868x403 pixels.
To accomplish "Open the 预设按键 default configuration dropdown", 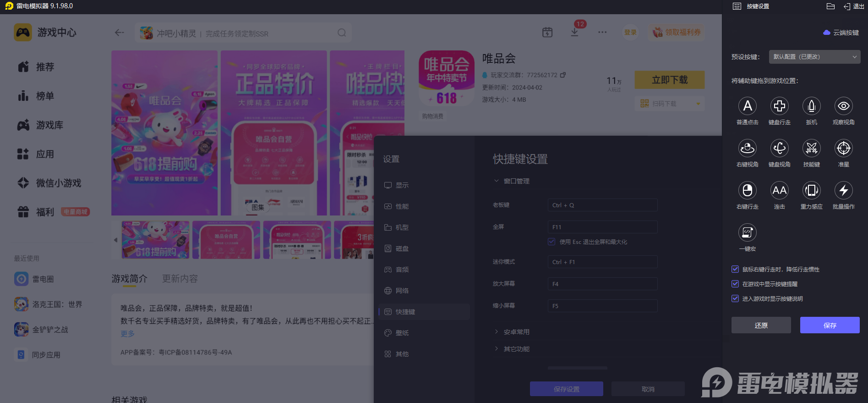I will click(814, 57).
